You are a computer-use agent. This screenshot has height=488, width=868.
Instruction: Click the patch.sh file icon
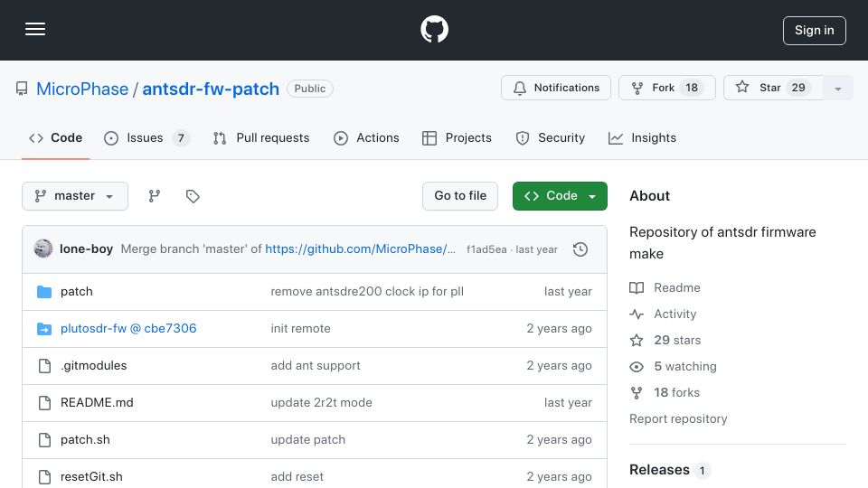click(x=44, y=440)
